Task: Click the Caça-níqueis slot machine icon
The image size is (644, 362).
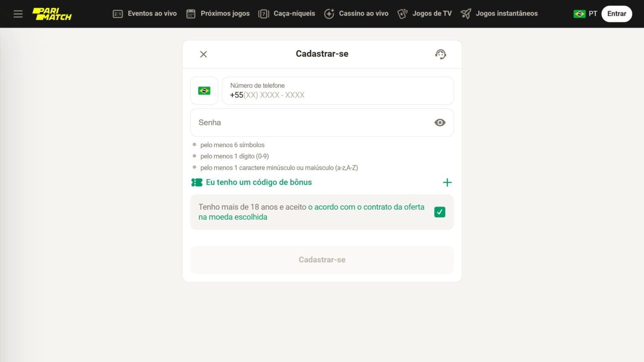Action: click(264, 14)
